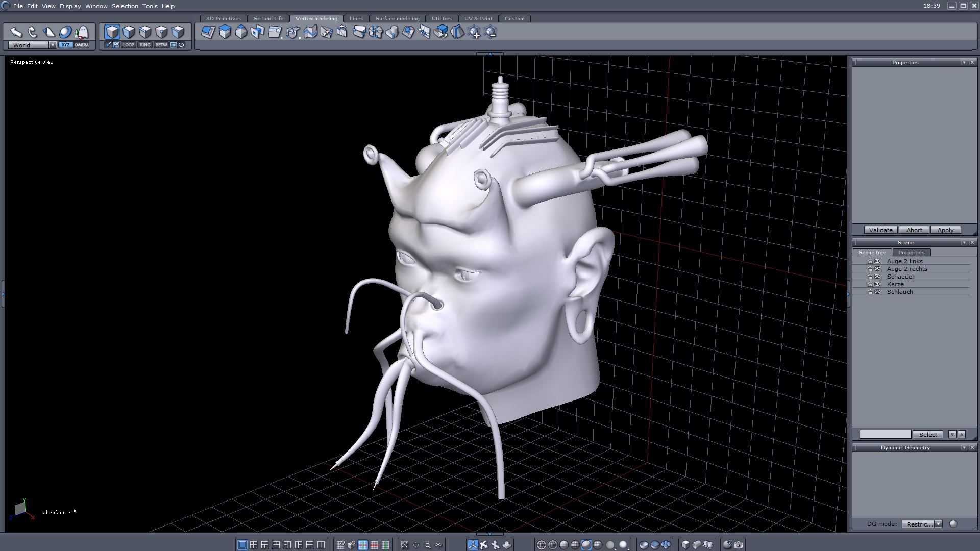The image size is (980, 551).
Task: Open the Selection menu
Action: coord(125,6)
